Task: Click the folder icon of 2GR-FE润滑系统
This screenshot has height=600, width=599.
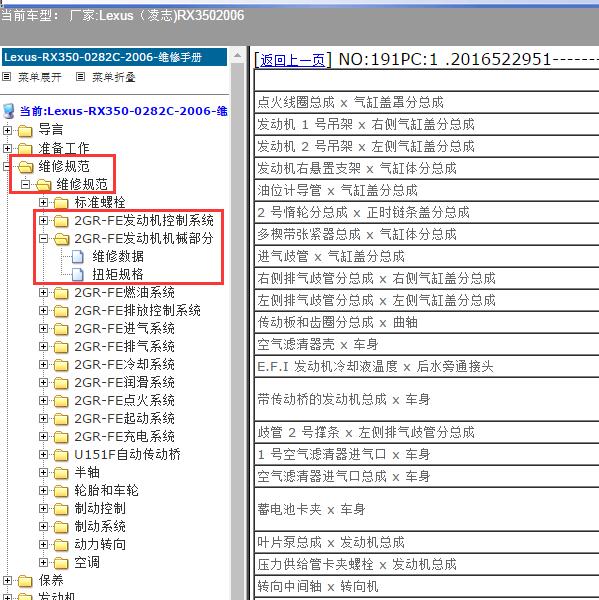Action: 61,383
